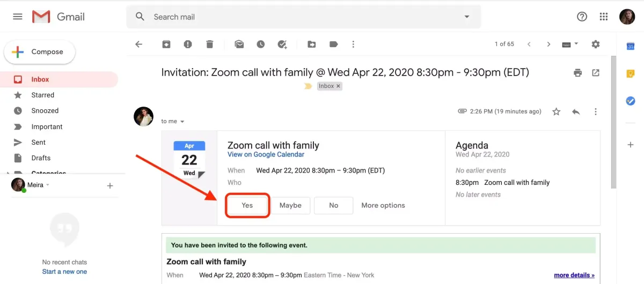644x284 pixels.
Task: Show recipient details next to "to me"
Action: click(x=182, y=122)
